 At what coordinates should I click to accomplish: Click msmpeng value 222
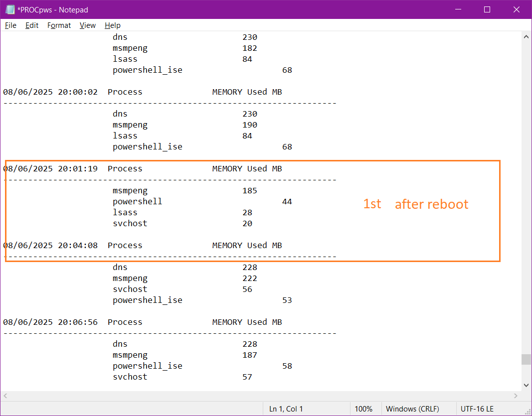(x=250, y=278)
